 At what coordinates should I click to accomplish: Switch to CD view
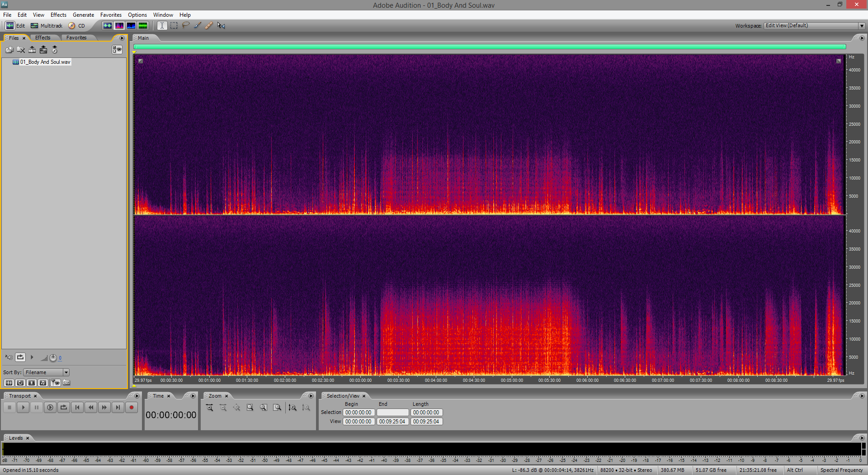click(x=77, y=26)
